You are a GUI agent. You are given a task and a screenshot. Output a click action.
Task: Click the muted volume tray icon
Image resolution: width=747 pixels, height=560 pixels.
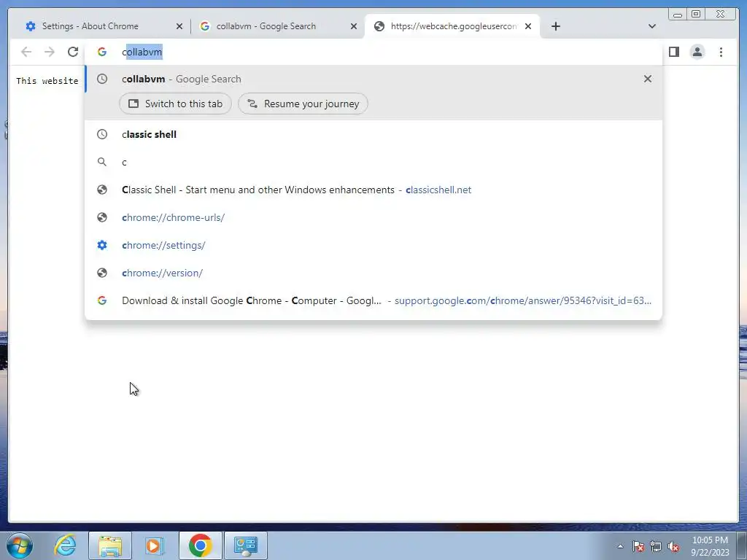(x=673, y=546)
